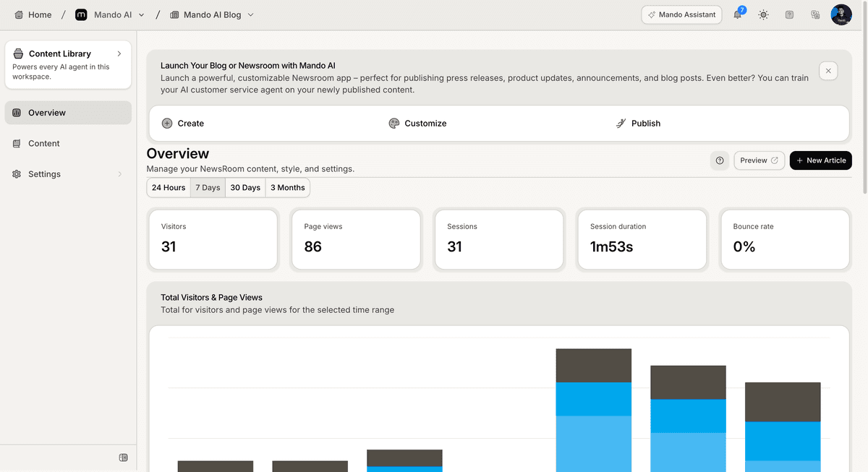
Task: Open the user profile avatar
Action: (x=841, y=14)
